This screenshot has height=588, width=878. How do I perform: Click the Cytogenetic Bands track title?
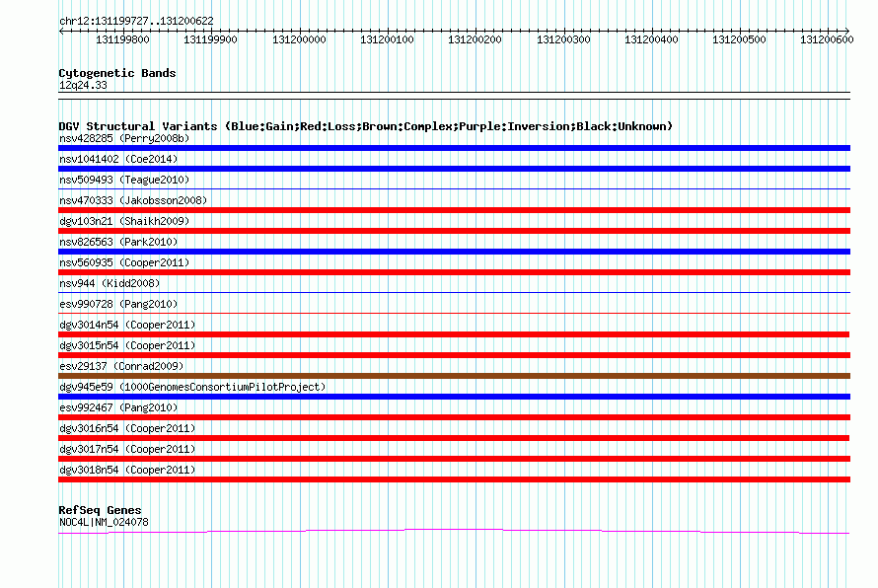pyautogui.click(x=117, y=73)
